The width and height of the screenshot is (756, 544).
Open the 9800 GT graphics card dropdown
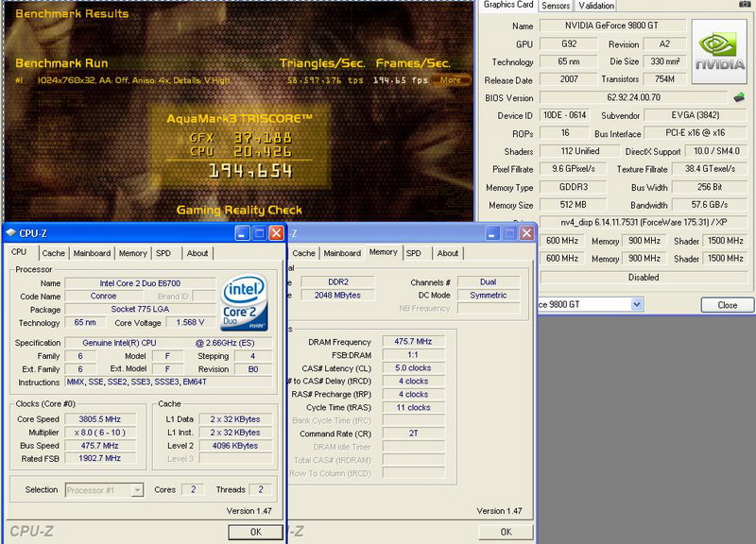coord(636,304)
